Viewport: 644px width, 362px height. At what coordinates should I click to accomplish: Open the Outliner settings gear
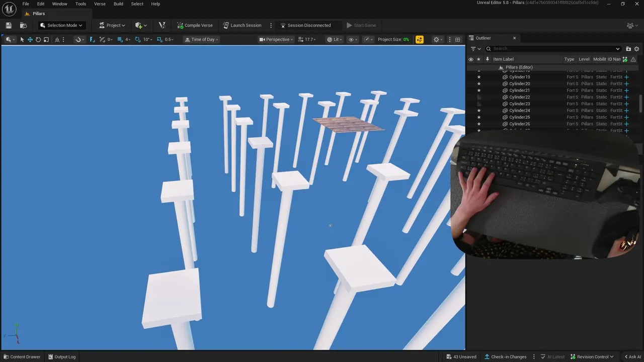point(636,49)
